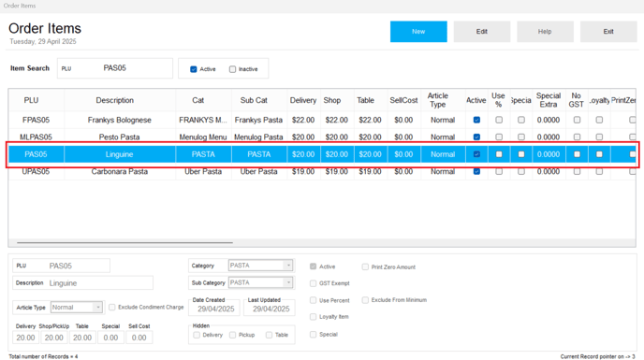Toggle Exclude From Minimum checkbox
This screenshot has height=360, width=644.
coord(365,300)
